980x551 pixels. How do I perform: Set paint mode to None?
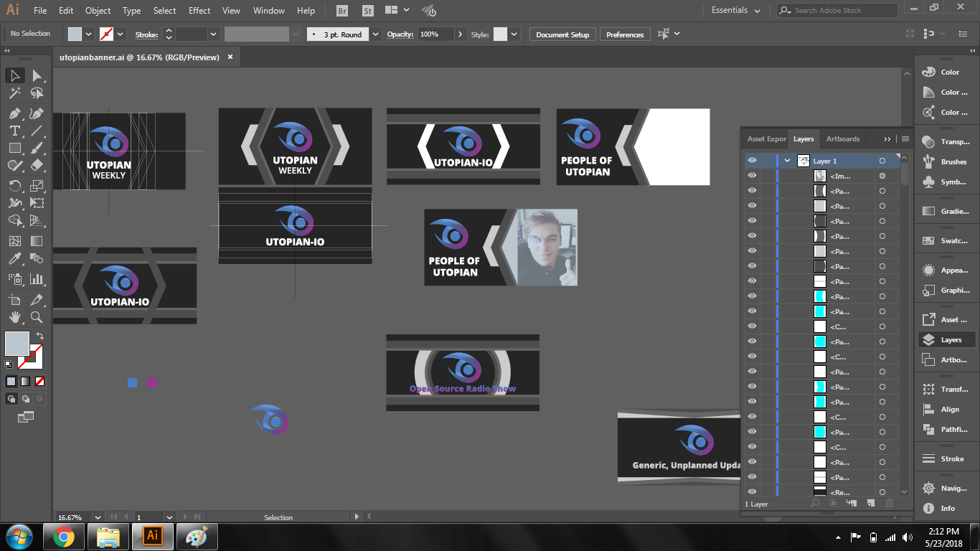point(39,381)
